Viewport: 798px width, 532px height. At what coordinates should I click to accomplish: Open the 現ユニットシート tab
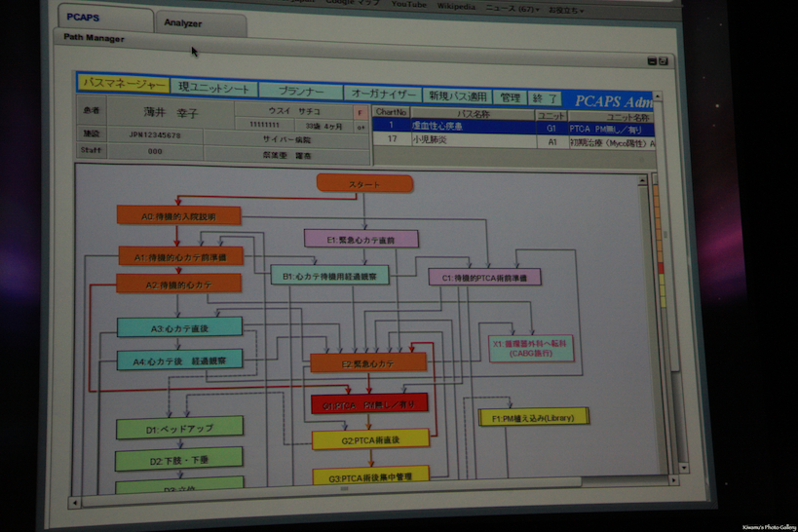coord(214,88)
